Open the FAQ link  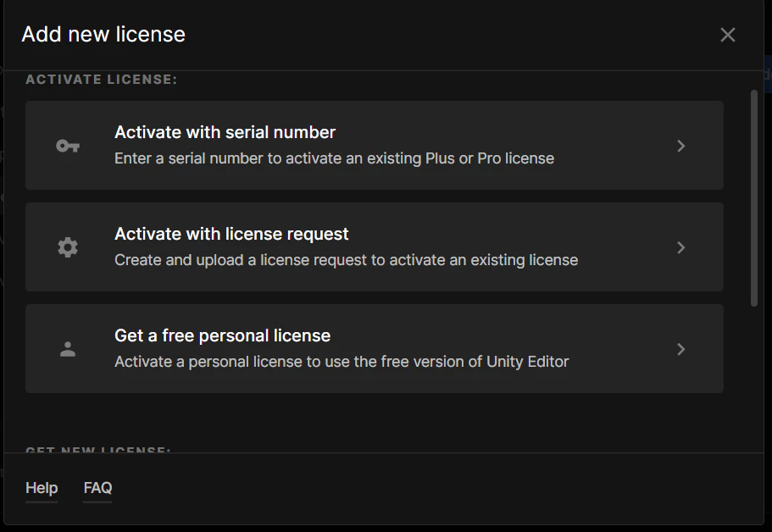pos(97,488)
